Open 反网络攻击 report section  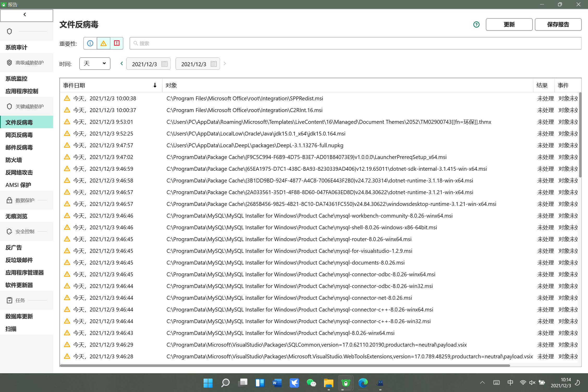point(27,173)
